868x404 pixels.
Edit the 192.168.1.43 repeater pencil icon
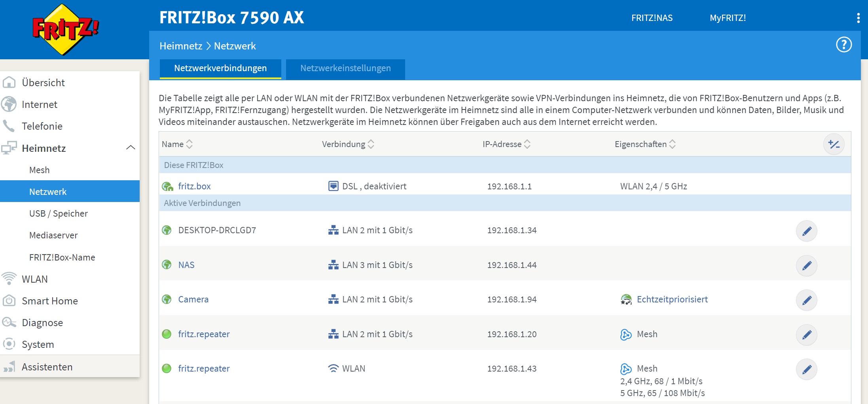(x=807, y=369)
